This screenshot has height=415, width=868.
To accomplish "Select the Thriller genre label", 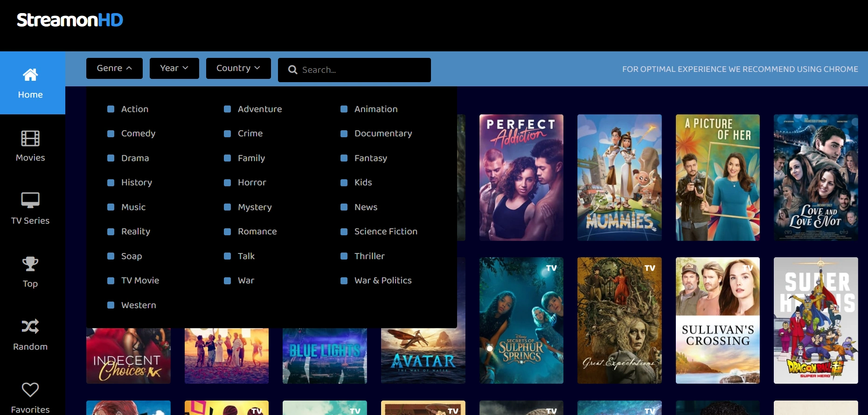I will click(369, 256).
